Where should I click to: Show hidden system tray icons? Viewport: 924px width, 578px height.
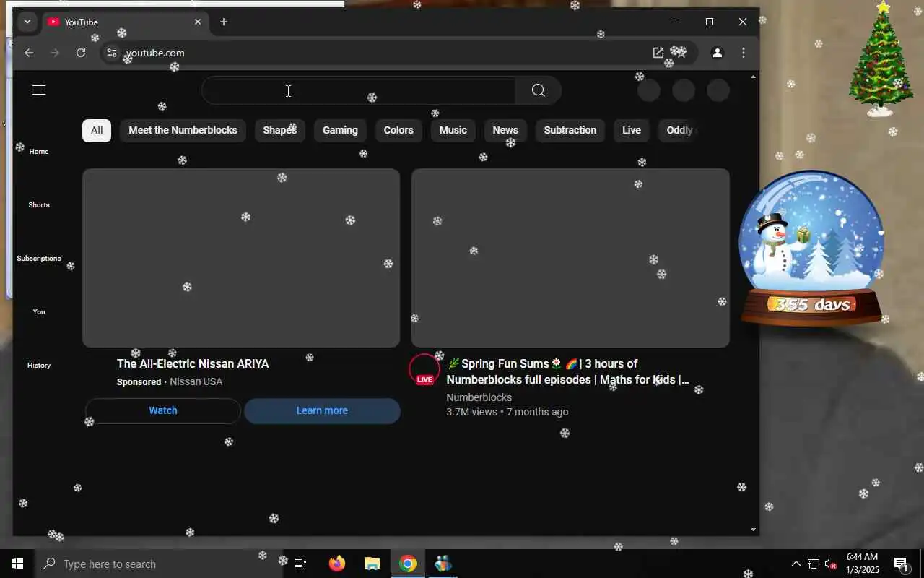[796, 564]
